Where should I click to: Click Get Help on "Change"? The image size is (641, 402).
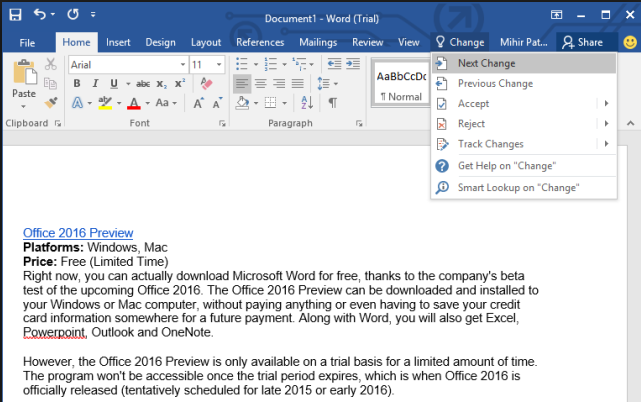point(524,166)
